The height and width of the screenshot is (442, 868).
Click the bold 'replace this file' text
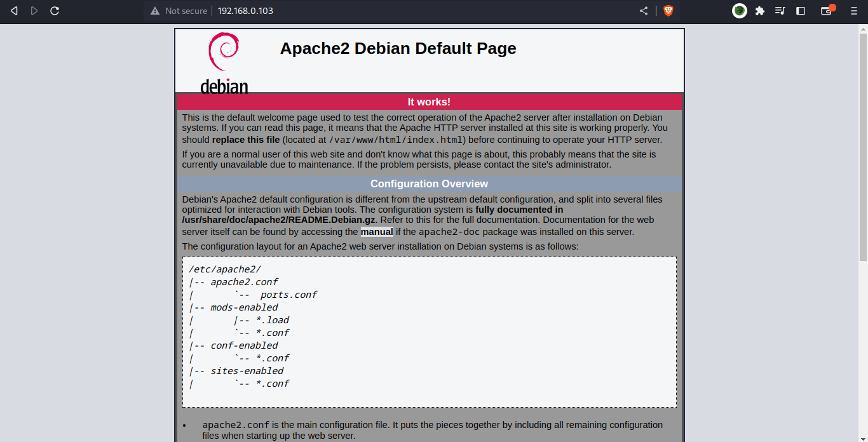click(x=246, y=140)
